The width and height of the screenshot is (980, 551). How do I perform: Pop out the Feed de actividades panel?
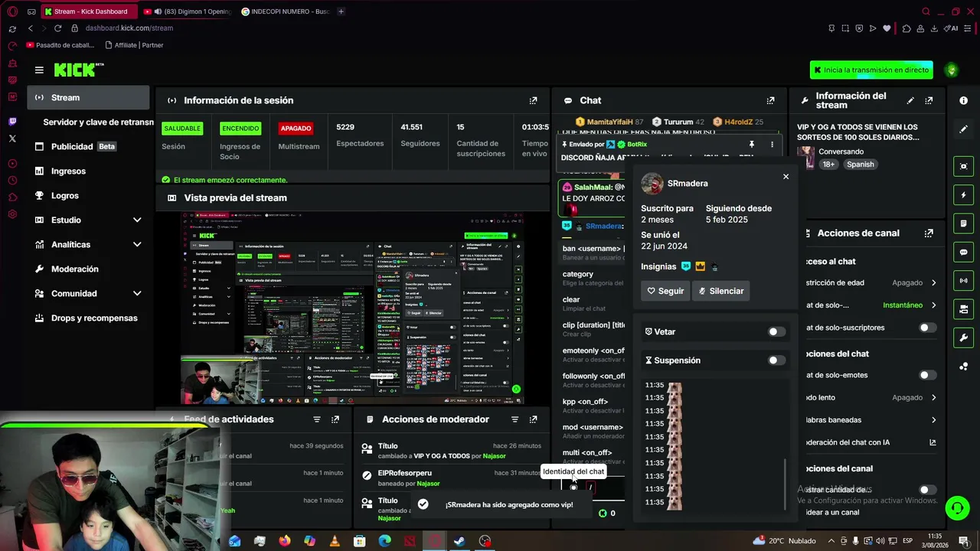click(335, 419)
